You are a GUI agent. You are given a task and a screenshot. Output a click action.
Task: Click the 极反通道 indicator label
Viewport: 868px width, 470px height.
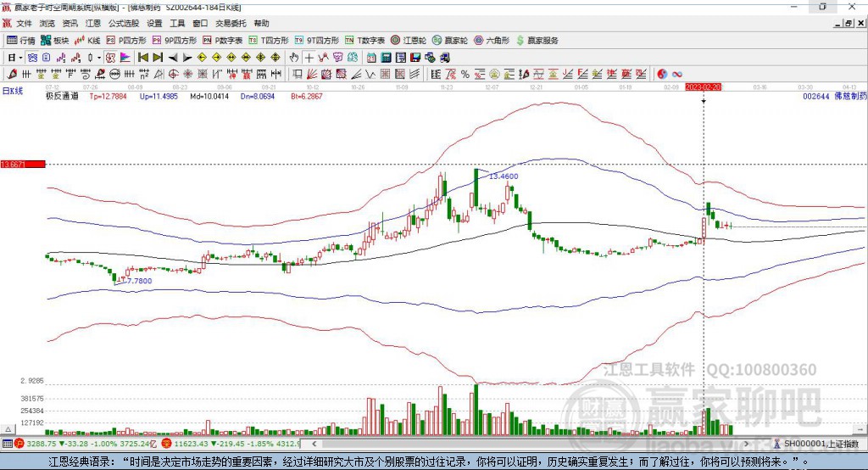tap(62, 96)
